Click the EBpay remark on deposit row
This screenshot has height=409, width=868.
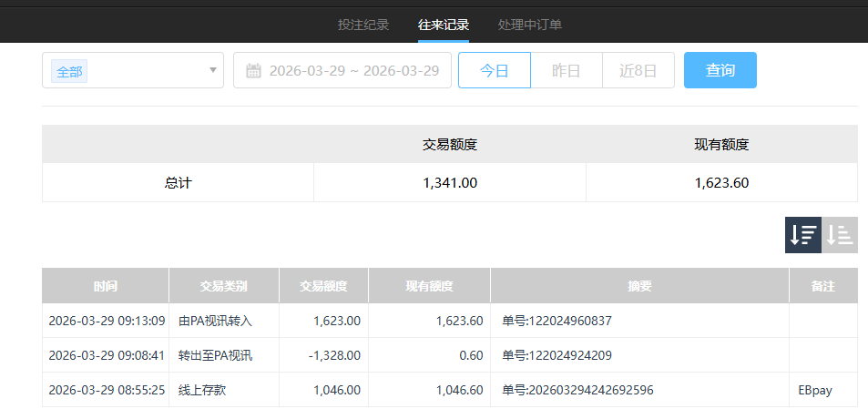click(815, 390)
